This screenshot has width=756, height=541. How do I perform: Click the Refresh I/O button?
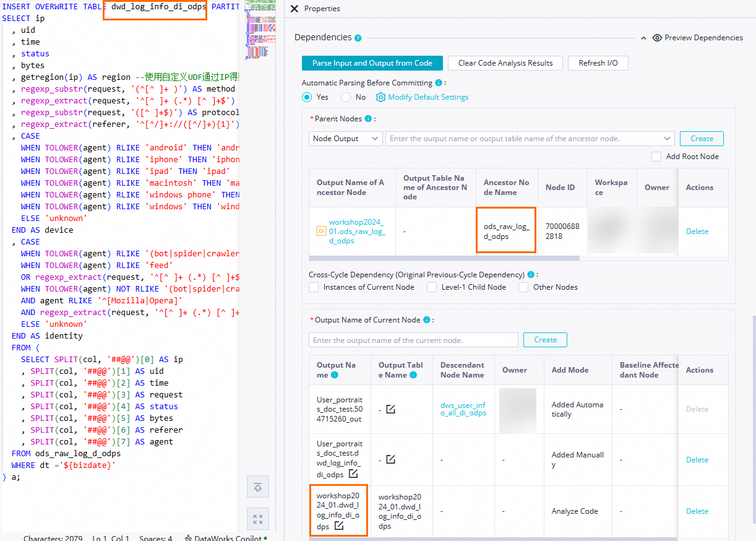click(598, 63)
